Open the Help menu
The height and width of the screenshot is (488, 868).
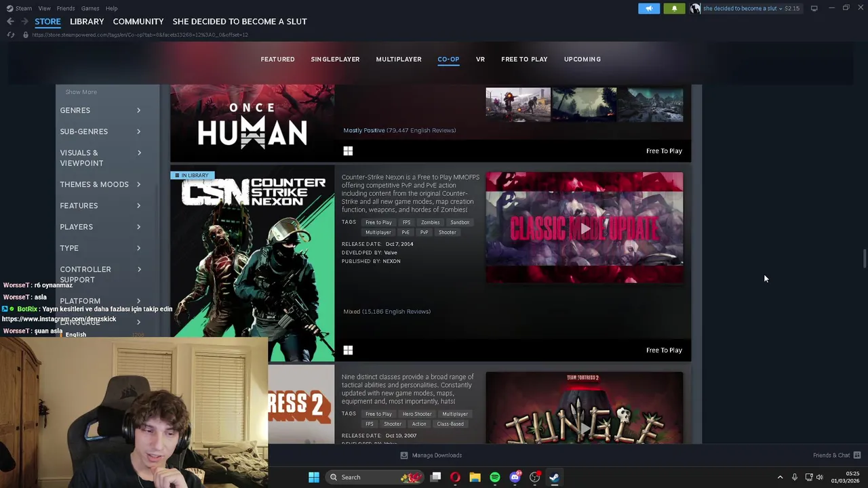pyautogui.click(x=111, y=8)
